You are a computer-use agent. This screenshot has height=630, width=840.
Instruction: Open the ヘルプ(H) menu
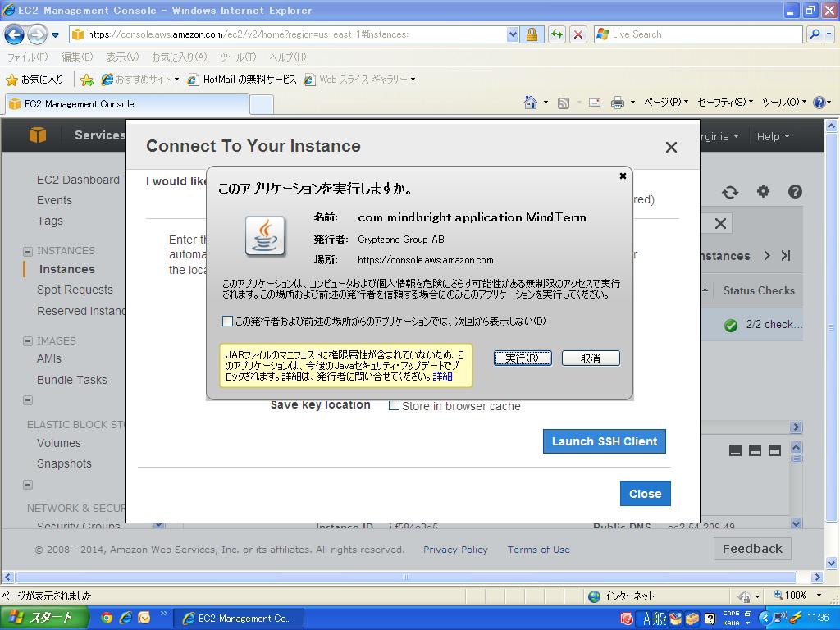pos(288,57)
